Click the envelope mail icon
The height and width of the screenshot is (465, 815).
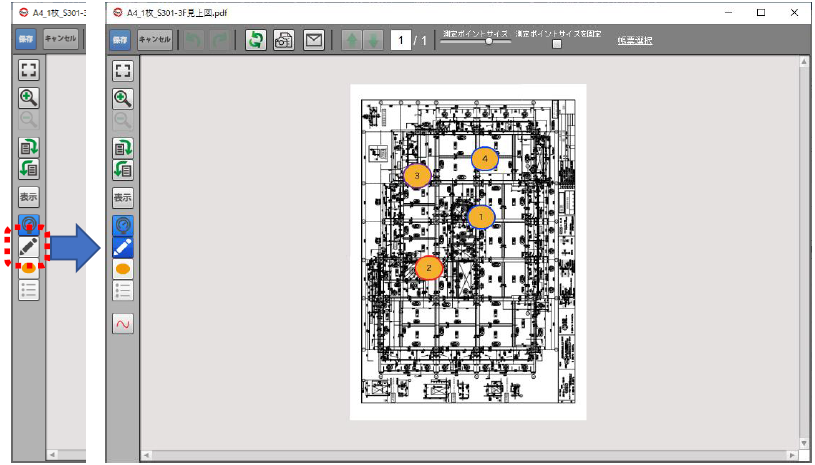pyautogui.click(x=314, y=40)
